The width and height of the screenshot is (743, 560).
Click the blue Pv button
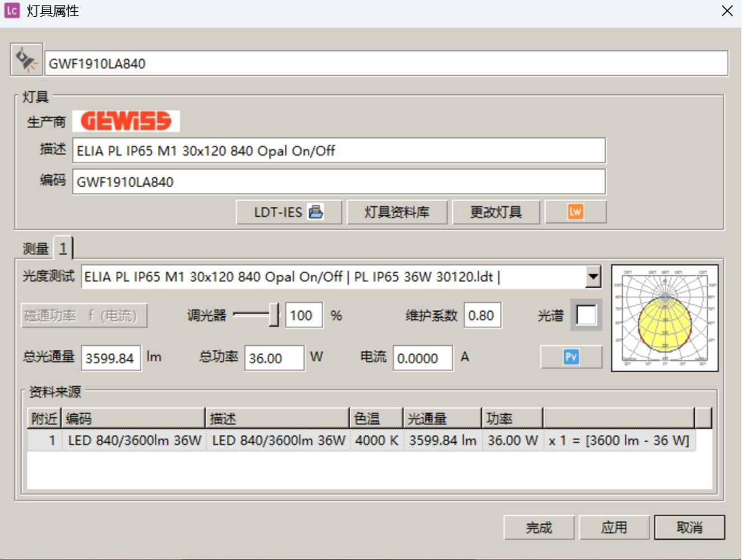click(x=570, y=357)
